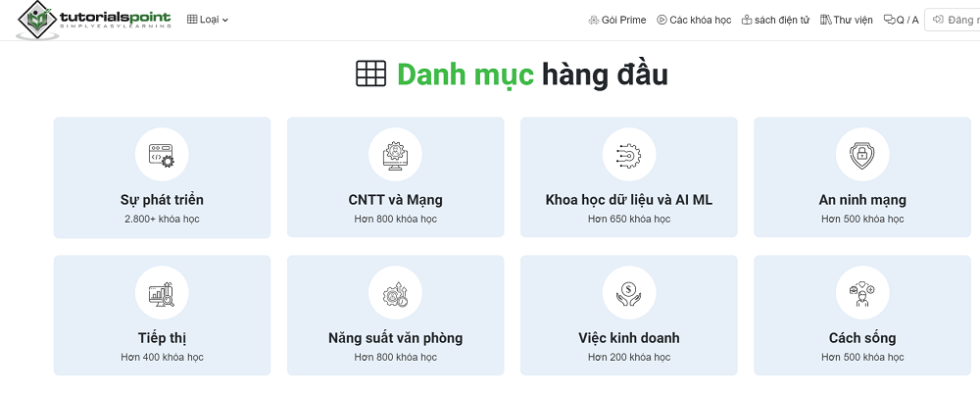Image resolution: width=980 pixels, height=394 pixels.
Task: Click the 'Hơn 200 khóa học' text
Action: (629, 357)
